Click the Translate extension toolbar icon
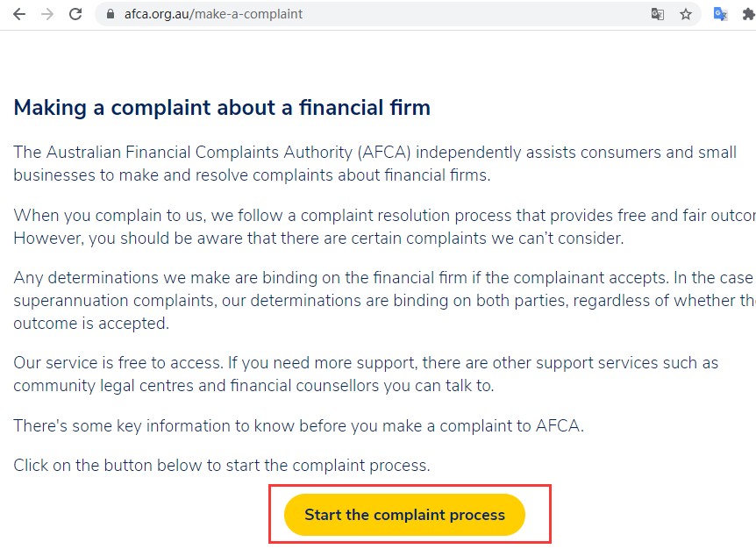This screenshot has height=549, width=756. (720, 14)
